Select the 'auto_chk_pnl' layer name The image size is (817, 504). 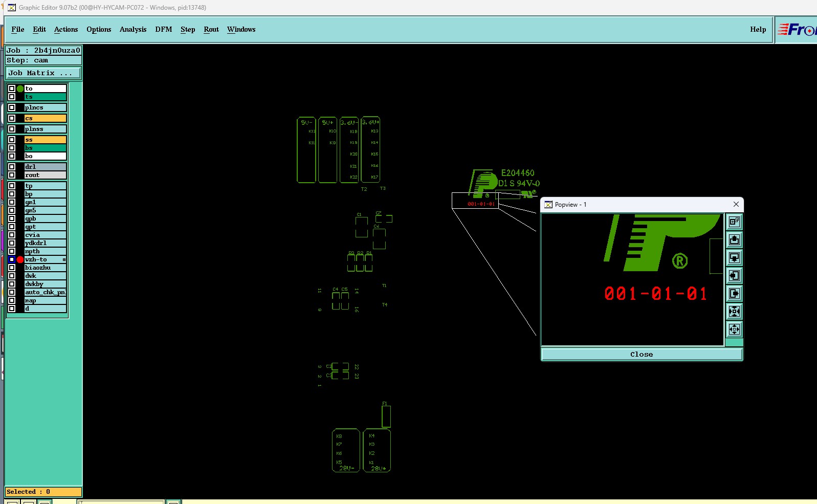[x=46, y=292]
